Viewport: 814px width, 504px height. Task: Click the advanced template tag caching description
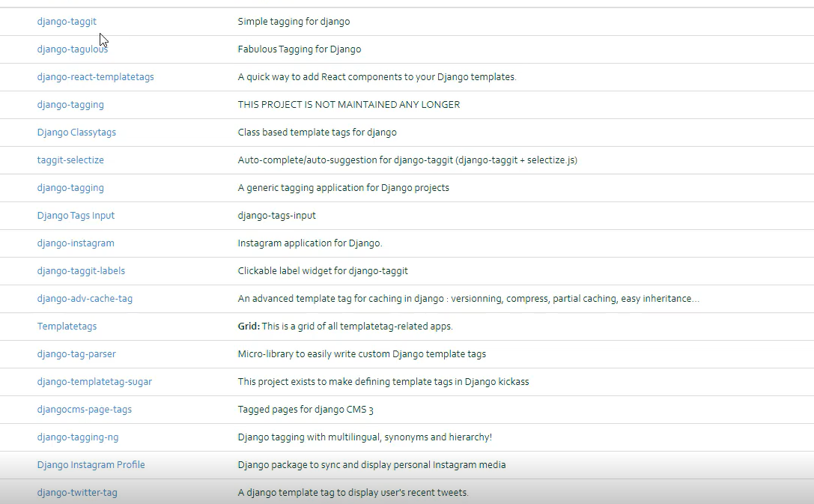pyautogui.click(x=468, y=299)
